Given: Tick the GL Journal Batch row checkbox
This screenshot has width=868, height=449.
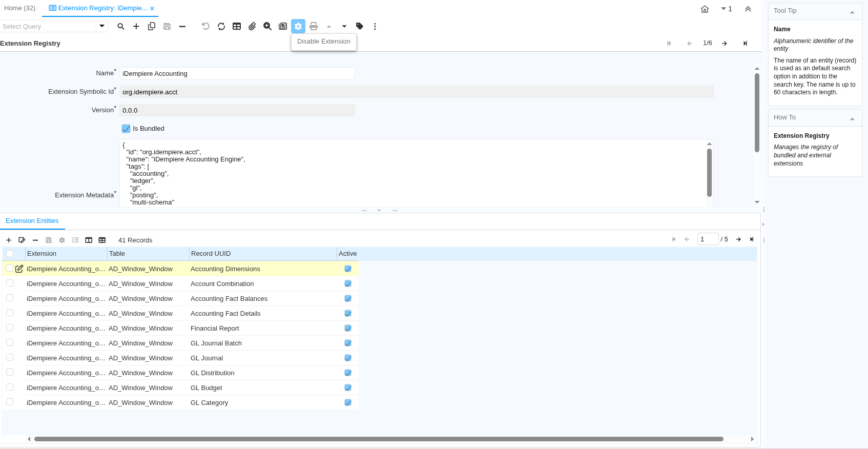Looking at the screenshot, I should (10, 342).
